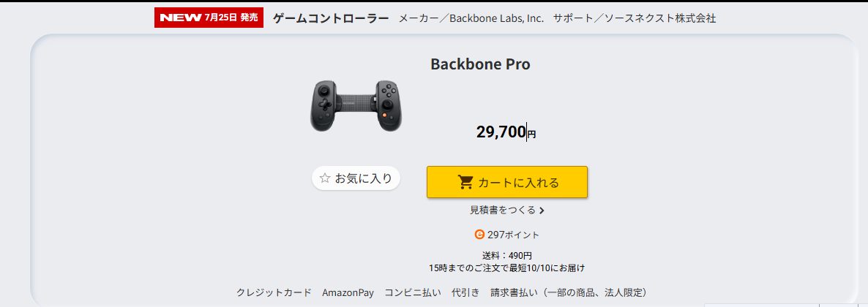The height and width of the screenshot is (307, 868).
Task: Click the 代引き payment option
Action: (x=465, y=292)
